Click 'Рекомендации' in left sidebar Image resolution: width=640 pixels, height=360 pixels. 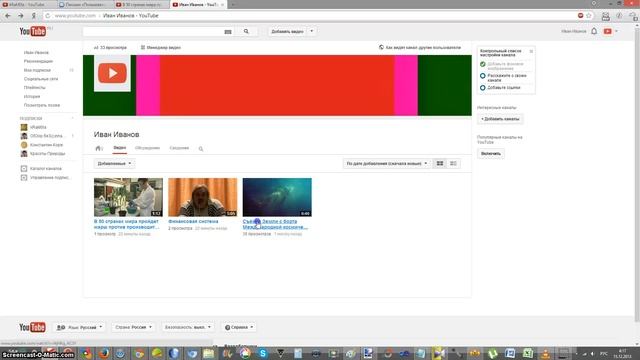38,61
